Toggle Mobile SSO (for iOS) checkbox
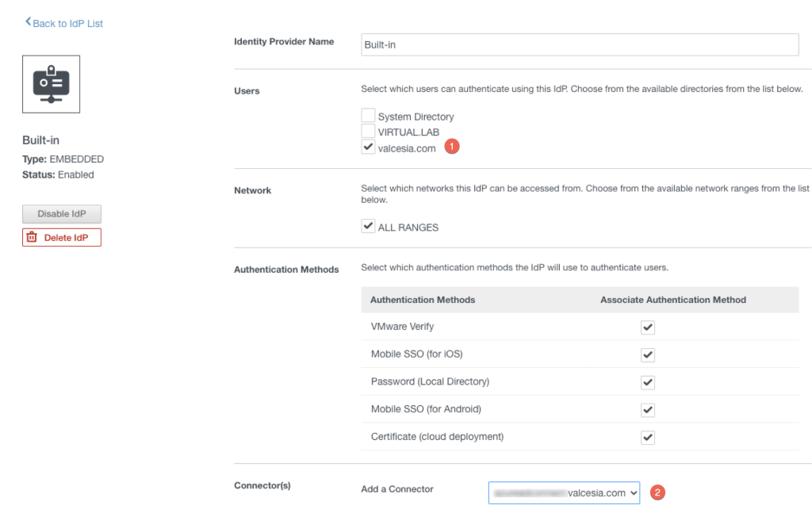 coord(648,354)
